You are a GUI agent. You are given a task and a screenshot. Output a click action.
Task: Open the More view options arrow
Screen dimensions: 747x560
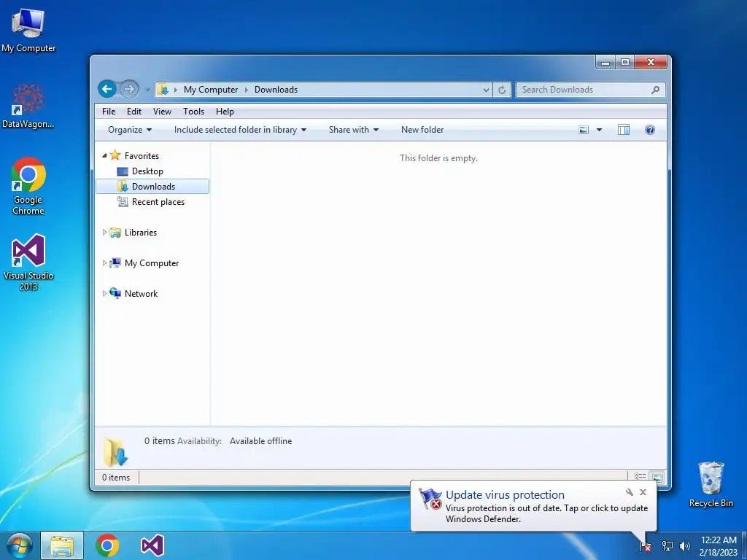[600, 130]
